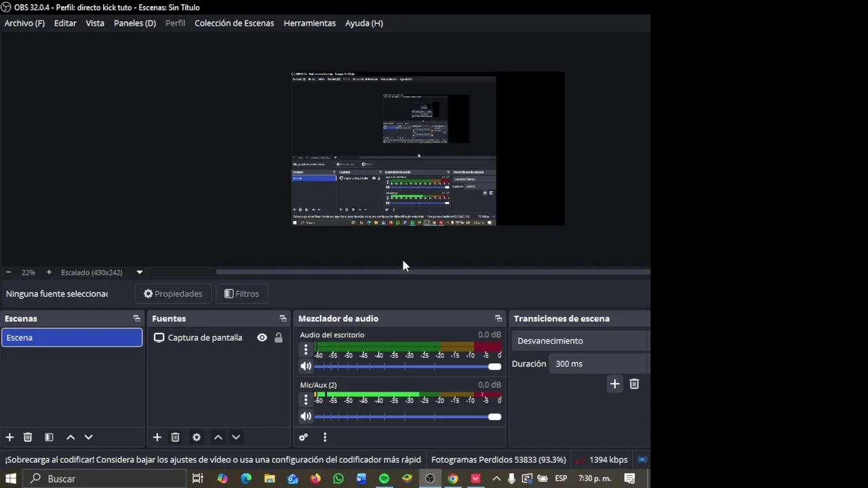Click the microphone system tray icon
868x488 pixels.
click(x=511, y=479)
